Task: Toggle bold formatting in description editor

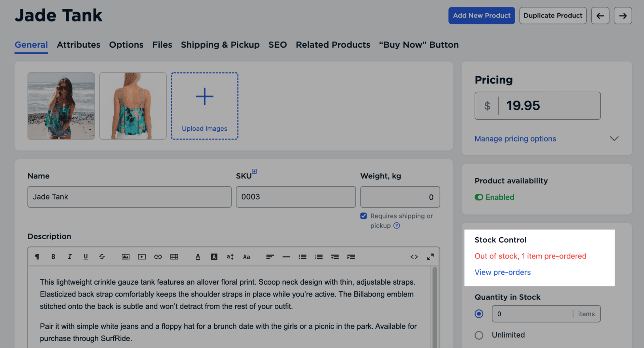Action: coord(53,257)
